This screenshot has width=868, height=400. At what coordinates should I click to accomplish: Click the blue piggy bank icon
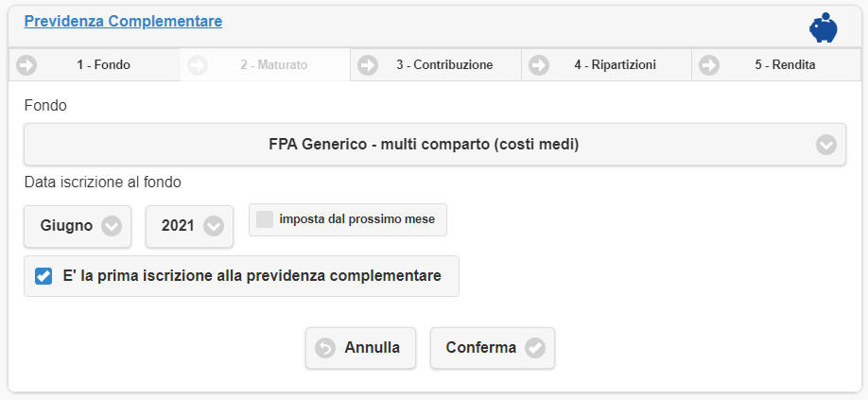click(823, 27)
